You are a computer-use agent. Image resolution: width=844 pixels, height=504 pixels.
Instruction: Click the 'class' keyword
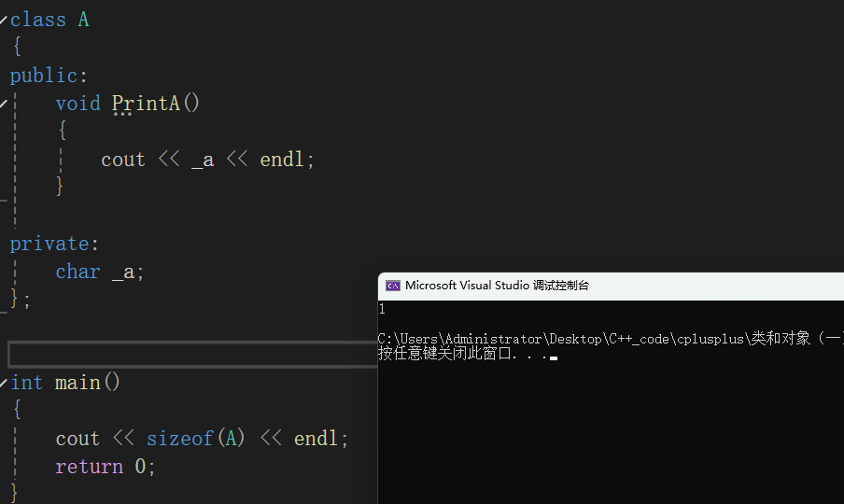click(x=38, y=20)
